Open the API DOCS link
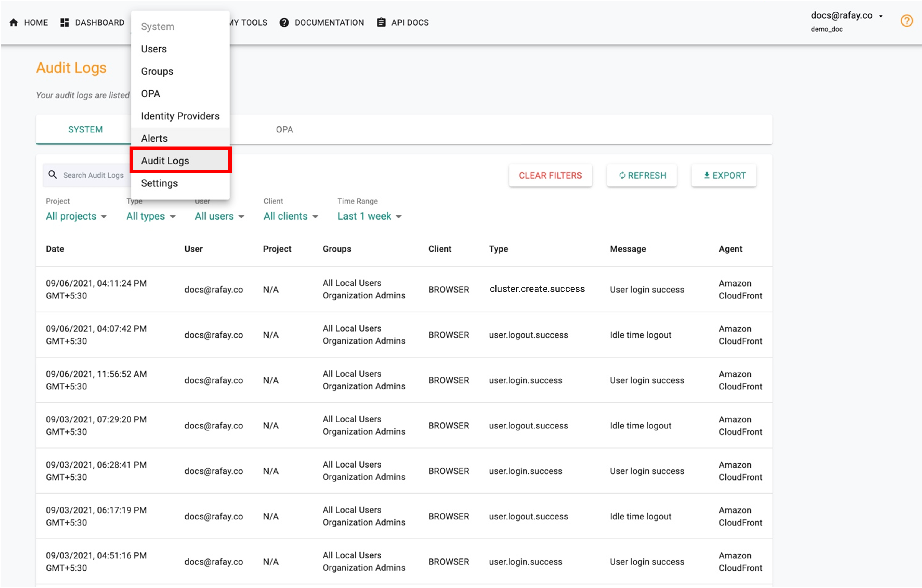Viewport: 922px width, 588px height. click(410, 23)
